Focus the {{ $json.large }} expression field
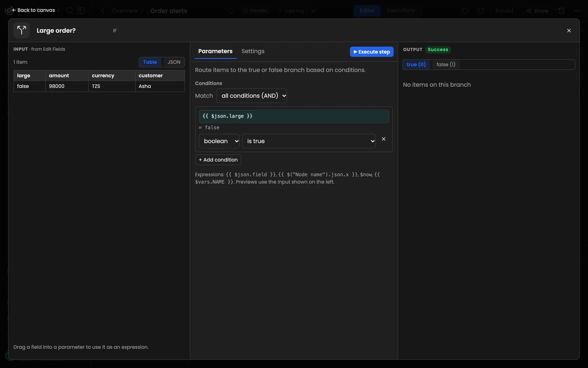Viewport: 588px width, 368px height. click(x=294, y=116)
